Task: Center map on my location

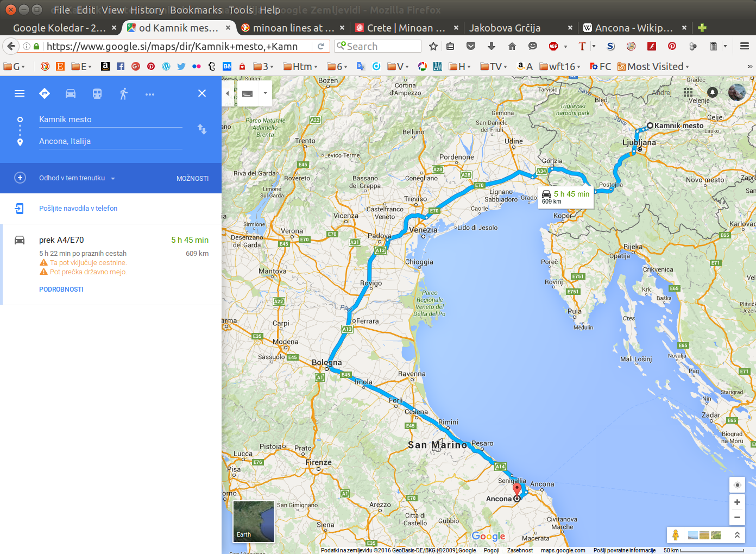Action: [x=737, y=485]
